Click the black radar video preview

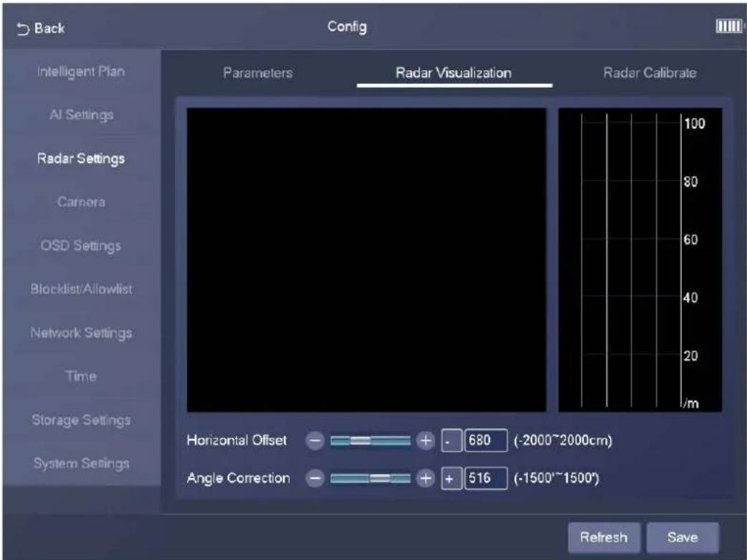[366, 260]
